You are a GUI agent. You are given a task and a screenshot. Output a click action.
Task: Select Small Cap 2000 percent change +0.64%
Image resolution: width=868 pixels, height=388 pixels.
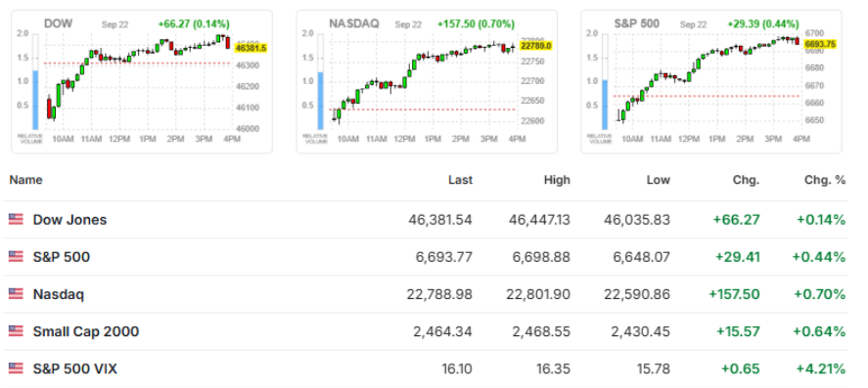819,331
